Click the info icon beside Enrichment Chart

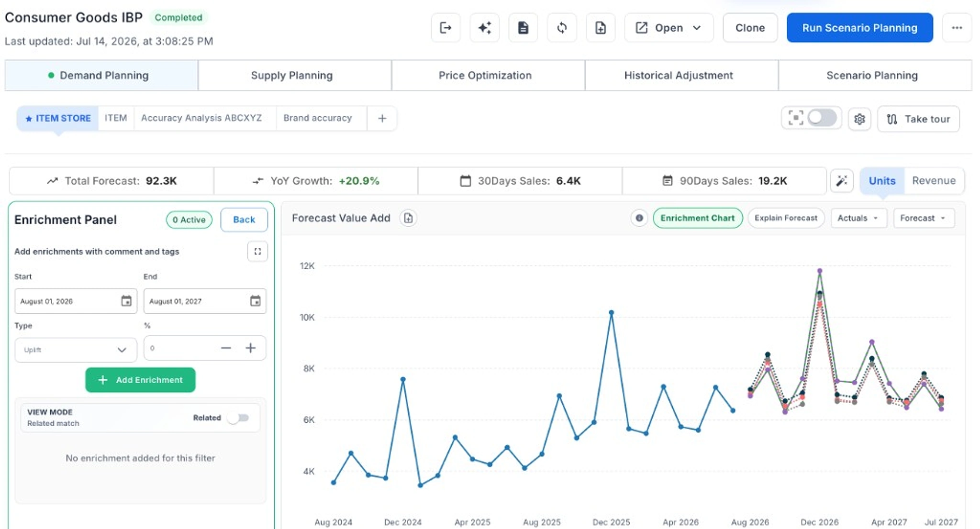639,218
